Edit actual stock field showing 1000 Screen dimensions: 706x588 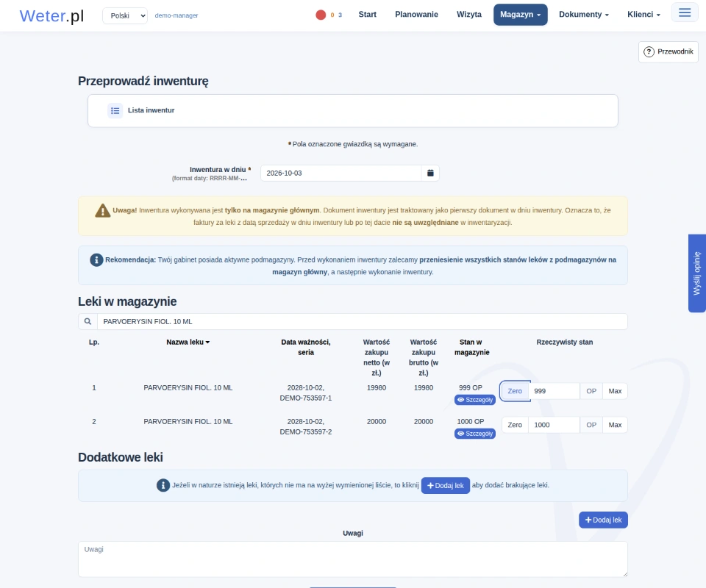tap(554, 425)
